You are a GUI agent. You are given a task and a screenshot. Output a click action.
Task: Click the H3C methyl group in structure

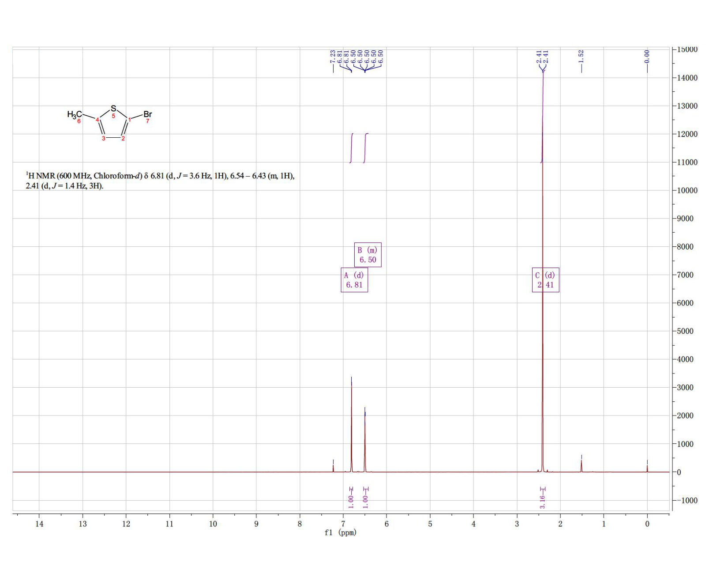[75, 114]
